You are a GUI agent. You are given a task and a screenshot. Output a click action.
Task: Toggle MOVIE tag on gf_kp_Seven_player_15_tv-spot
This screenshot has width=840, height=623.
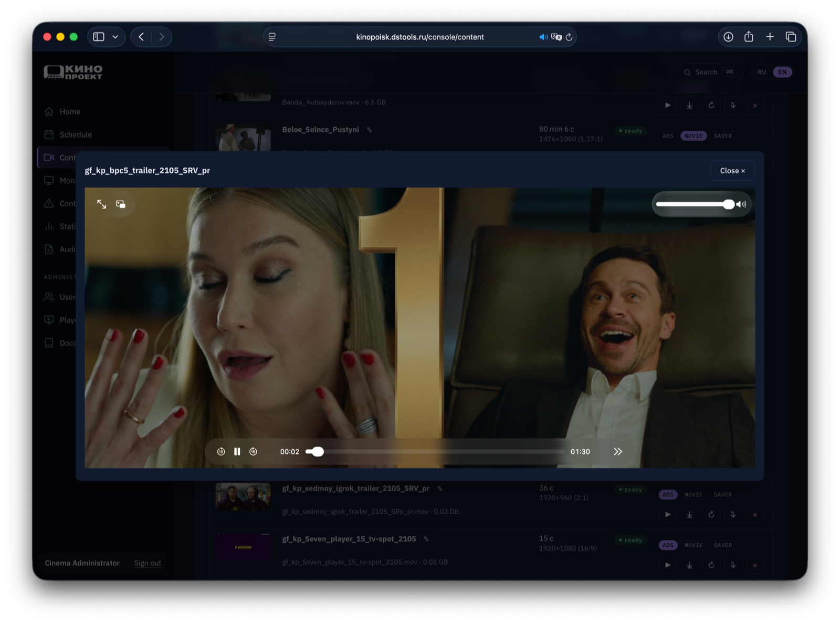694,545
